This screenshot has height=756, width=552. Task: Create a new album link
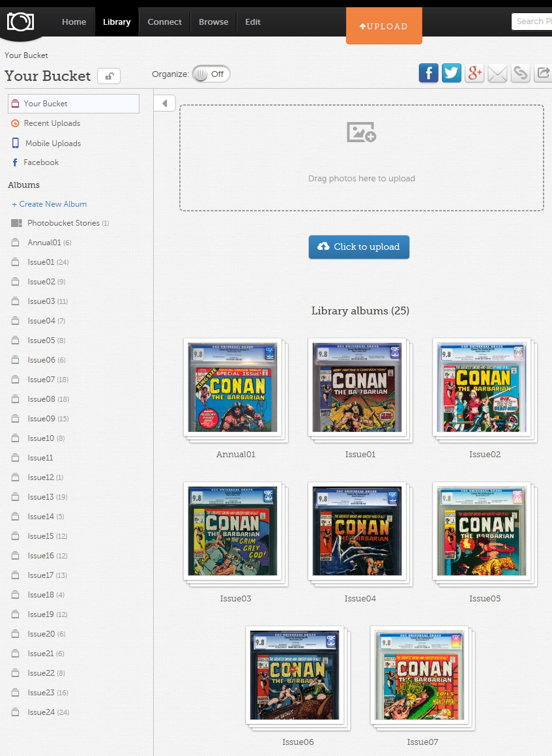click(49, 204)
